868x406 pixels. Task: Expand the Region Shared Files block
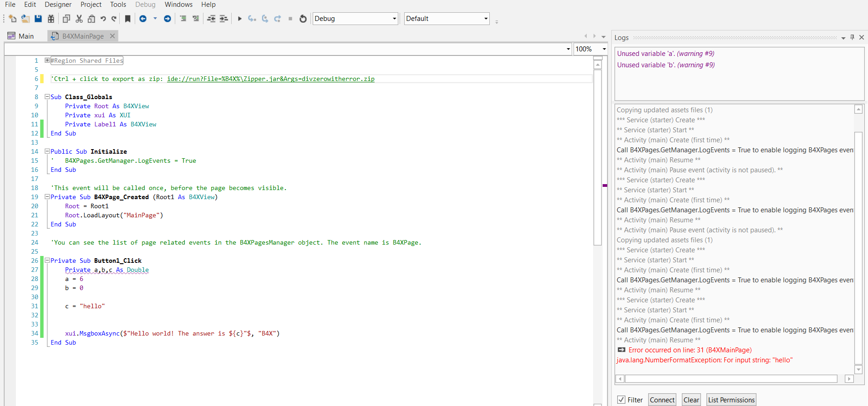(x=47, y=60)
